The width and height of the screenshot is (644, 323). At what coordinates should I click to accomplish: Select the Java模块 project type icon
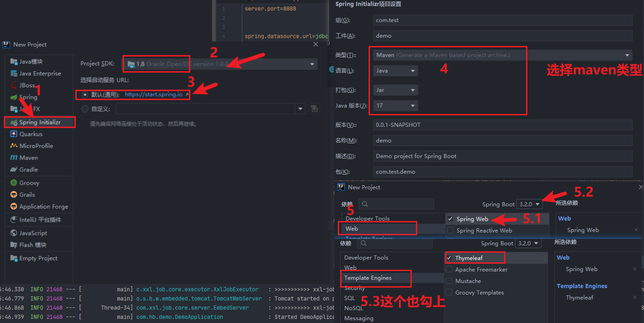coord(13,62)
